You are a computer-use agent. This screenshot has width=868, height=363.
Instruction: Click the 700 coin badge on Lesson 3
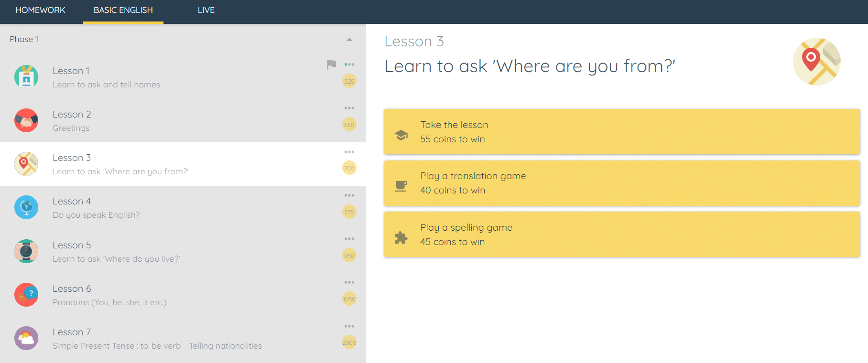pyautogui.click(x=349, y=168)
